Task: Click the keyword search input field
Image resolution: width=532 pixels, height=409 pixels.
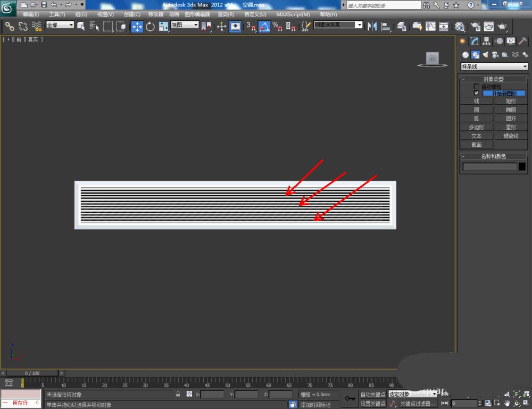Action: click(384, 5)
